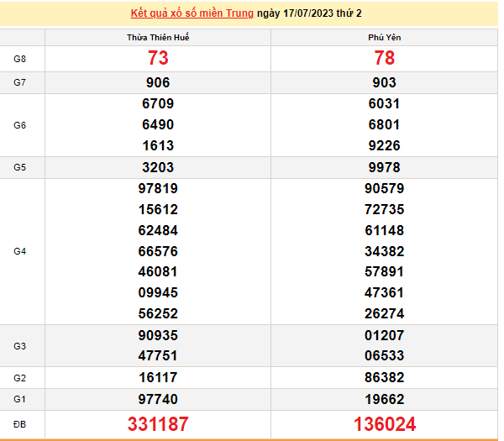This screenshot has width=504, height=441.
Task: Click the special prize number 331187
Action: pos(158,424)
